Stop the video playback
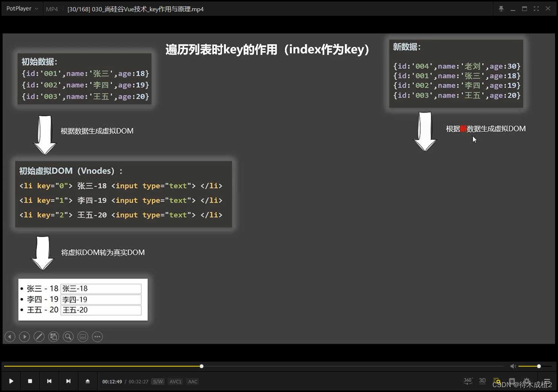This screenshot has height=392, width=558. click(x=30, y=381)
